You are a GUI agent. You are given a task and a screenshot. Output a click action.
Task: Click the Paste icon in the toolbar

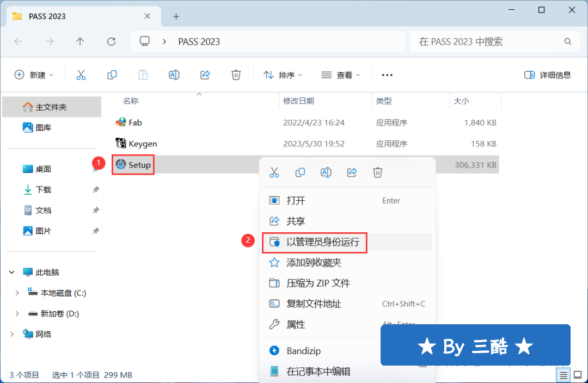[x=143, y=75]
